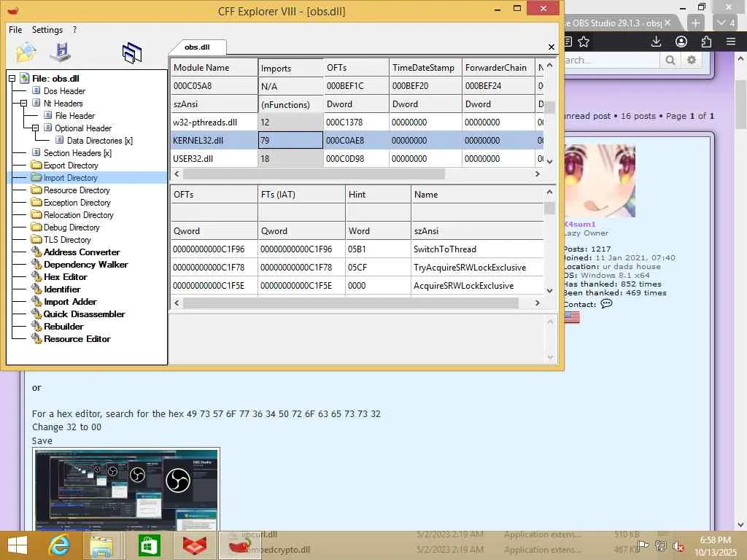
Task: Collapse the Nt Headers tree node
Action: tap(23, 104)
